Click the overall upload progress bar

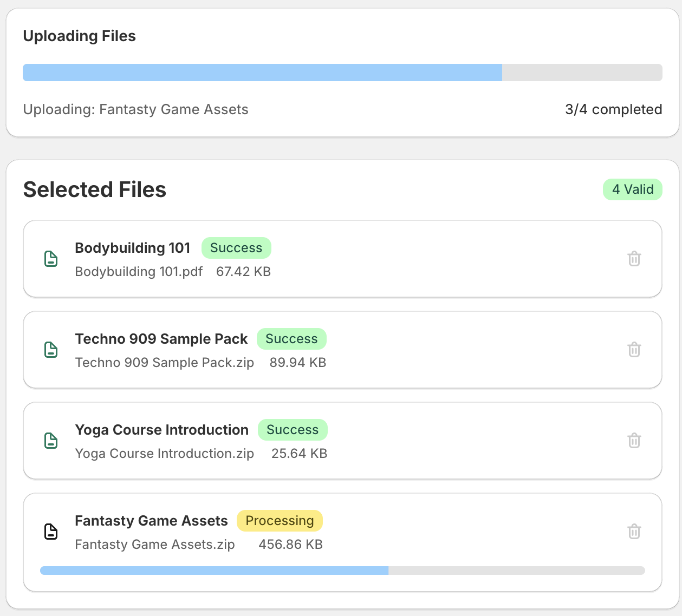(342, 73)
